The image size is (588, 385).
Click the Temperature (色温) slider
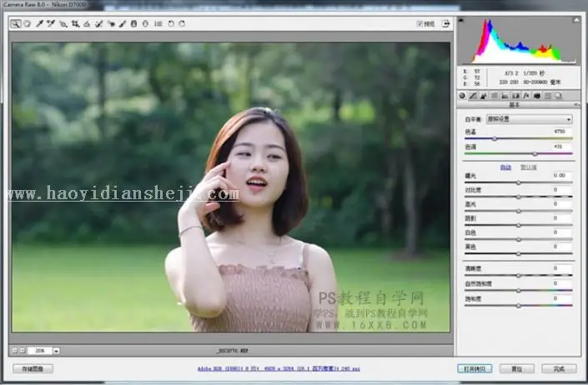click(518, 138)
